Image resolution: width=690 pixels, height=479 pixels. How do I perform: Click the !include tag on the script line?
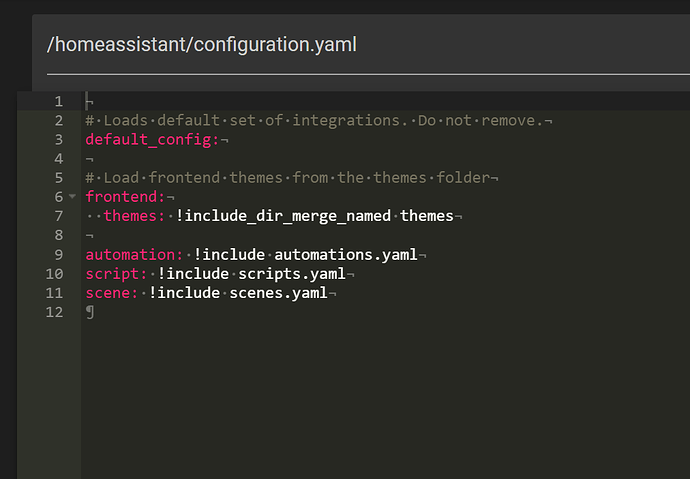click(x=193, y=274)
